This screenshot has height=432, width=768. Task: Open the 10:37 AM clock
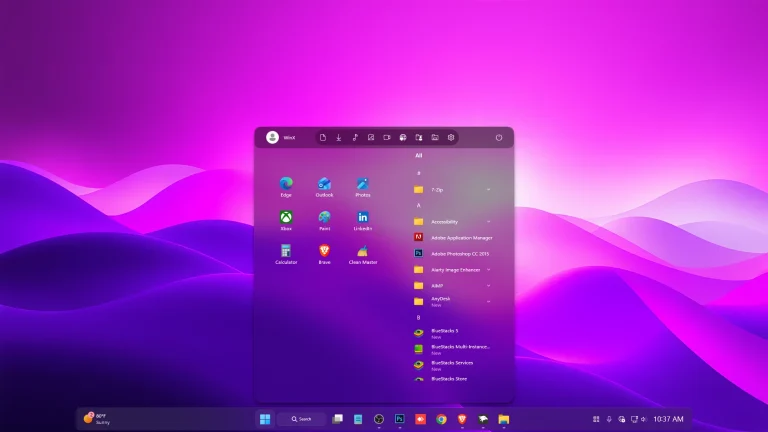668,419
